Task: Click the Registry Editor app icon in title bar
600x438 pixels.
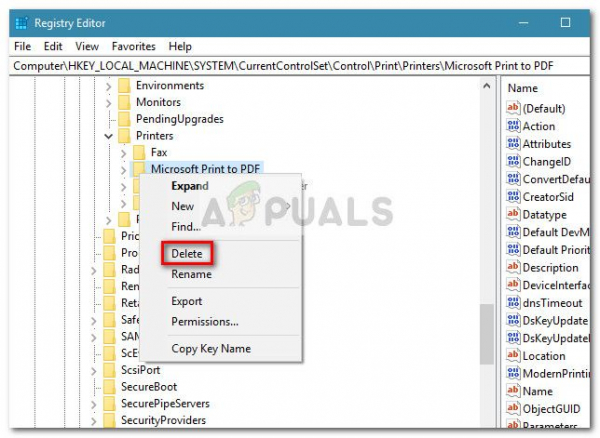Action: 21,23
